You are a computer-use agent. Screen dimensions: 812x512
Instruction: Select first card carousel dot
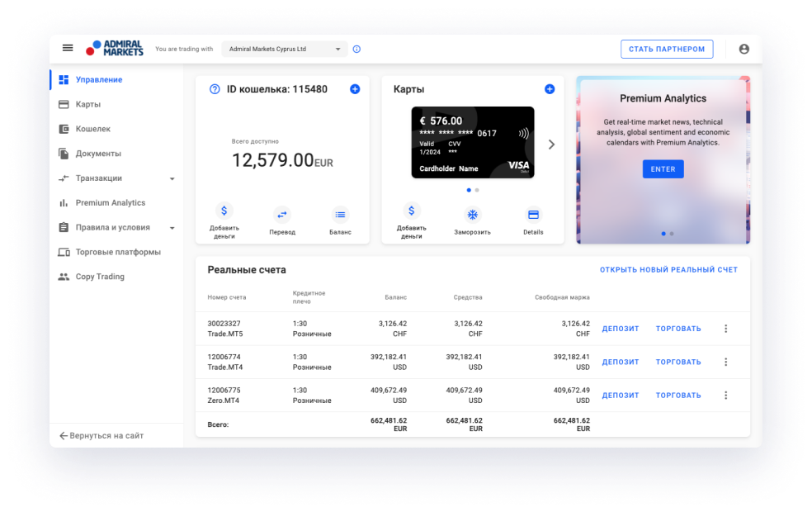coord(469,190)
